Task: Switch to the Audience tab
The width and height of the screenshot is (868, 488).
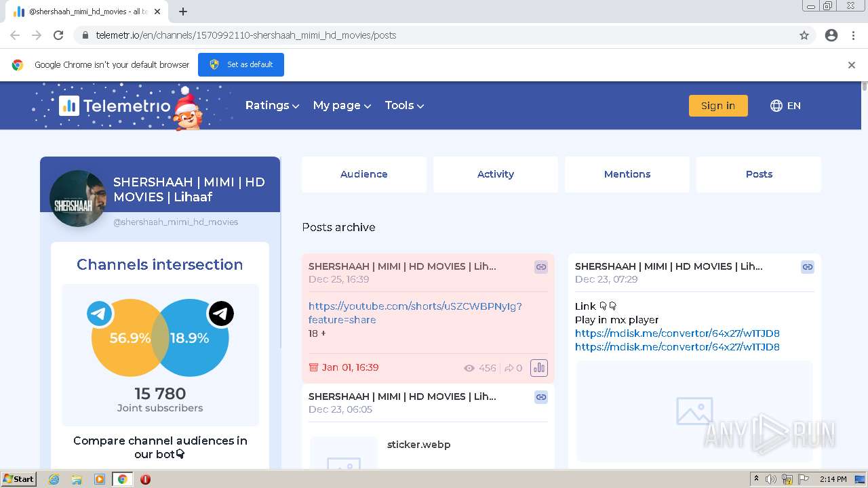Action: click(364, 174)
